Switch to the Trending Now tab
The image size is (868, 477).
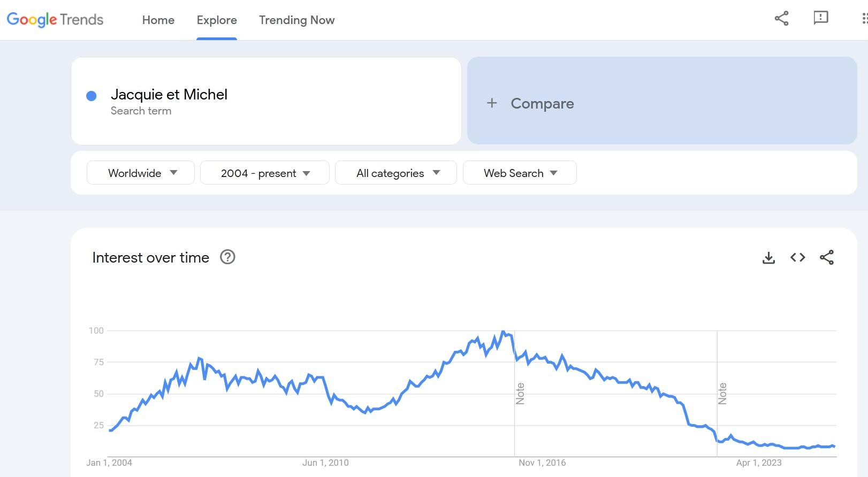(x=297, y=20)
